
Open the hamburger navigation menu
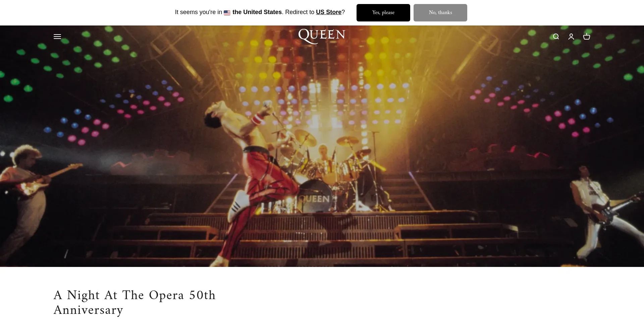57,37
